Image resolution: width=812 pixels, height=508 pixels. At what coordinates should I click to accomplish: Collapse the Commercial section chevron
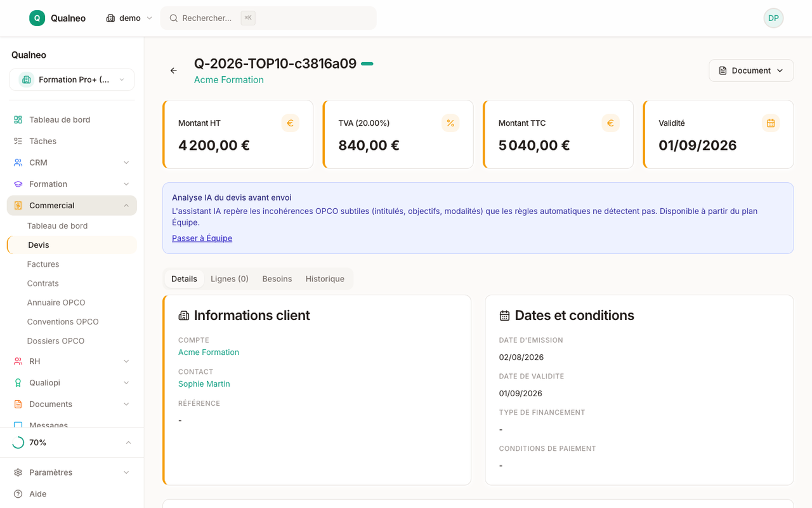126,206
